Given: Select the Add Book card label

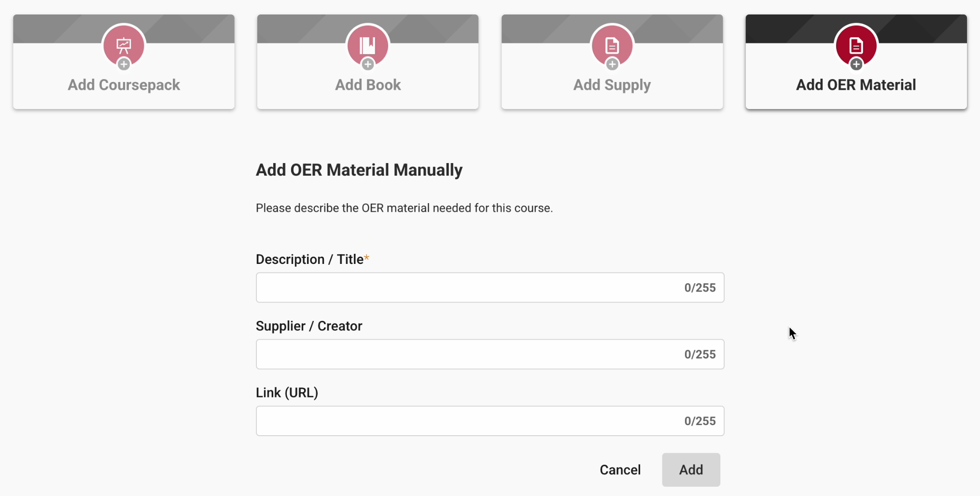Looking at the screenshot, I should pyautogui.click(x=368, y=85).
